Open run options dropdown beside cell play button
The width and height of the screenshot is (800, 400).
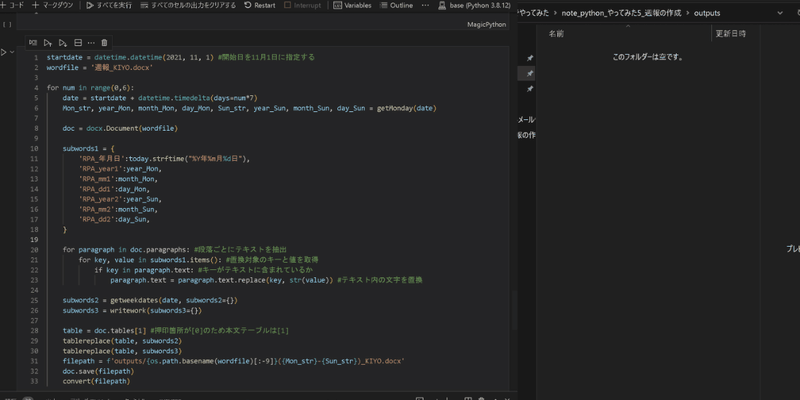tap(12, 52)
